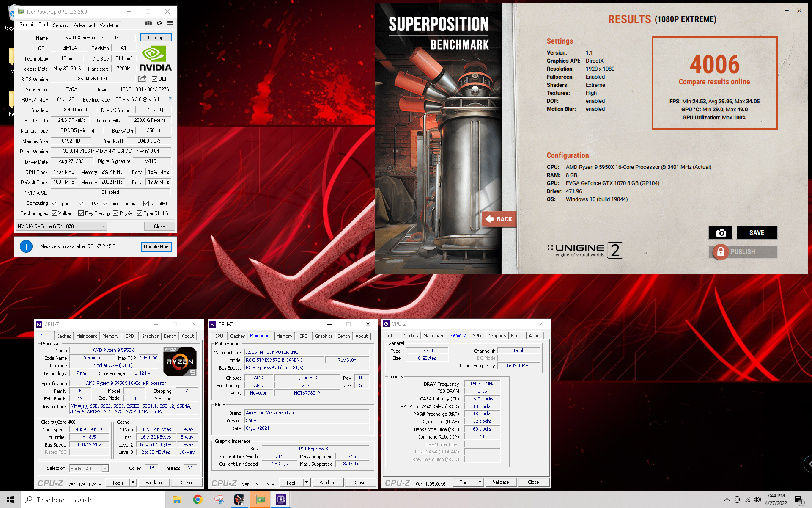Open GPU-Z hamburger menu
The width and height of the screenshot is (812, 508).
click(170, 23)
